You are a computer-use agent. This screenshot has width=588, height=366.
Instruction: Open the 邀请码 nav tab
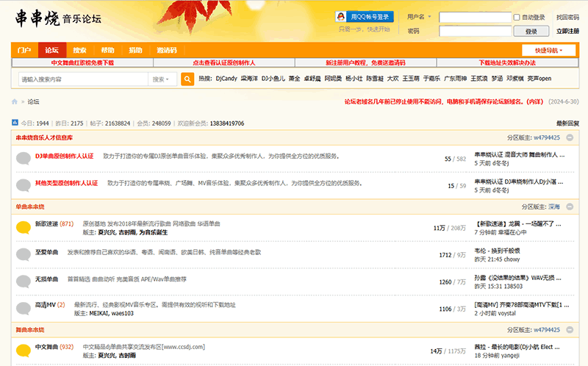click(167, 50)
